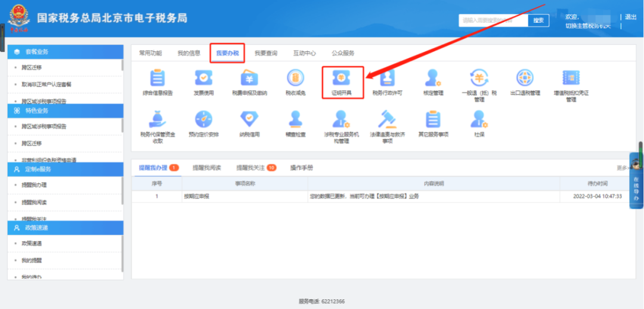Image resolution: width=644 pixels, height=309 pixels.
Task: Switch to the 我的信息 tab
Action: pyautogui.click(x=189, y=53)
